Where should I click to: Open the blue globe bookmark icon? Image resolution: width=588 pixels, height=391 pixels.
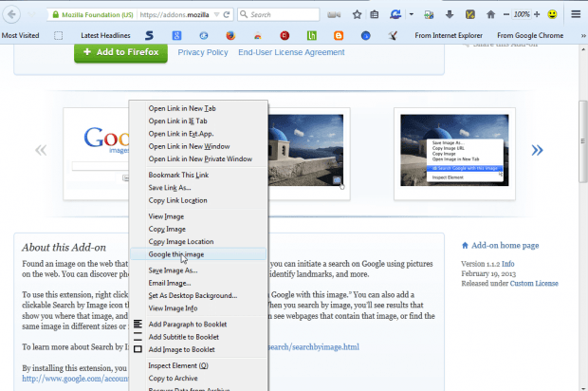(366, 36)
